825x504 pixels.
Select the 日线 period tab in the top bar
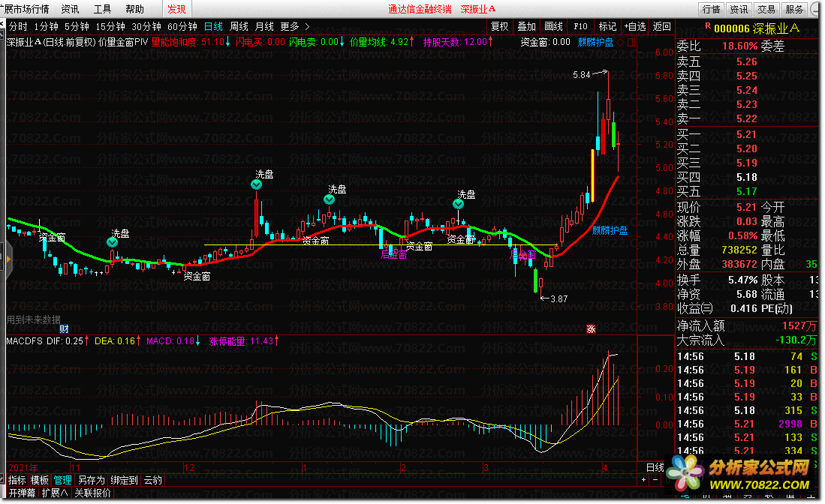point(214,26)
